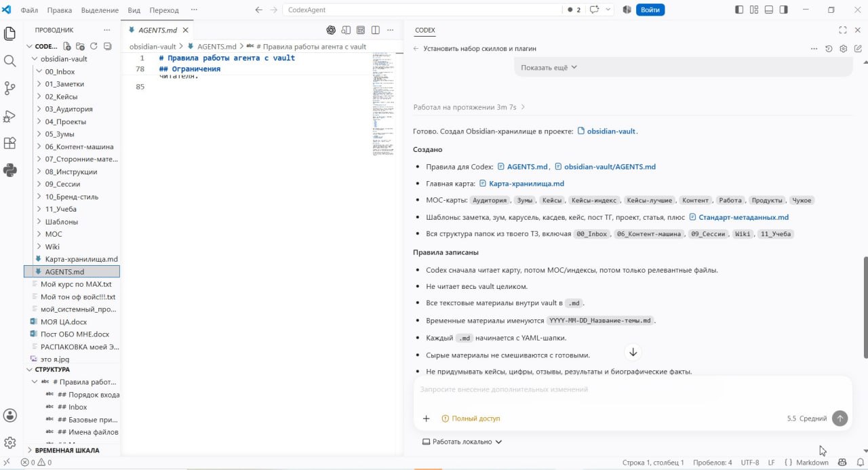Open the obsidian-vault/AGENTS.md link

tap(605, 166)
